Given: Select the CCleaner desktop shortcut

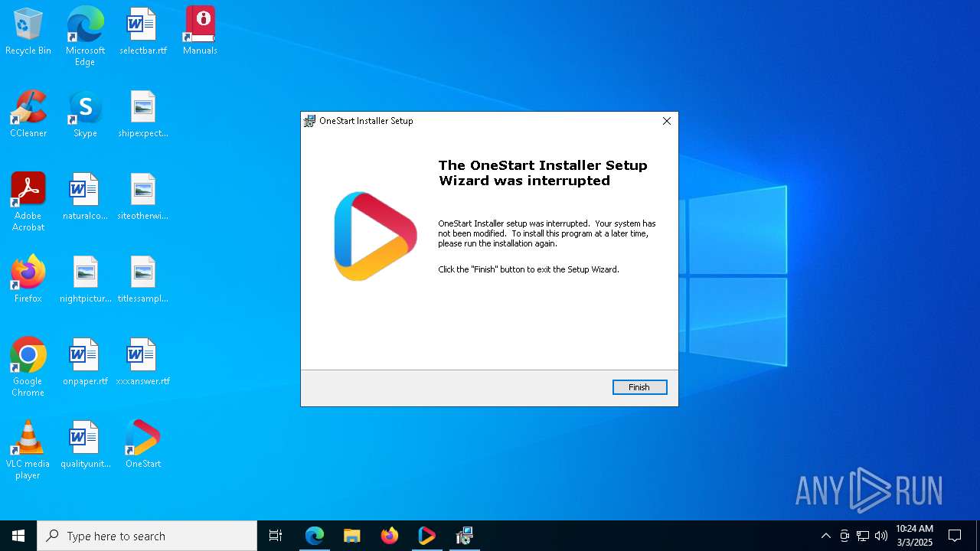Looking at the screenshot, I should [28, 114].
